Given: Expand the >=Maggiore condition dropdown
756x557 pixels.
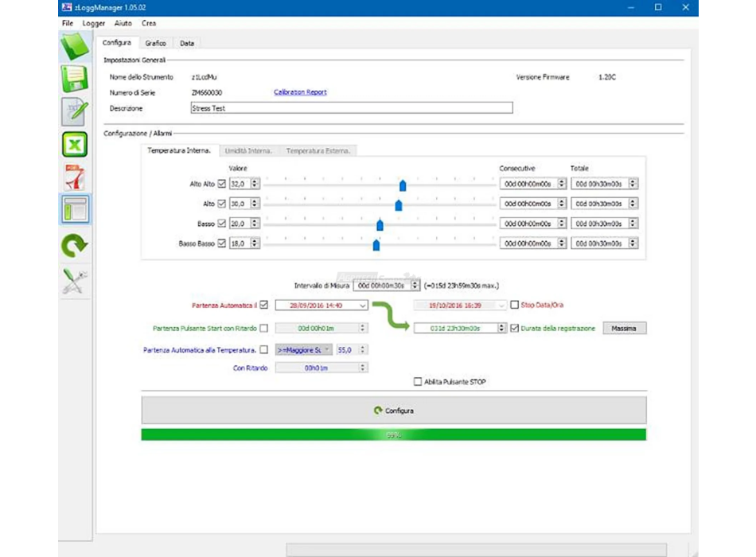Looking at the screenshot, I should click(326, 349).
